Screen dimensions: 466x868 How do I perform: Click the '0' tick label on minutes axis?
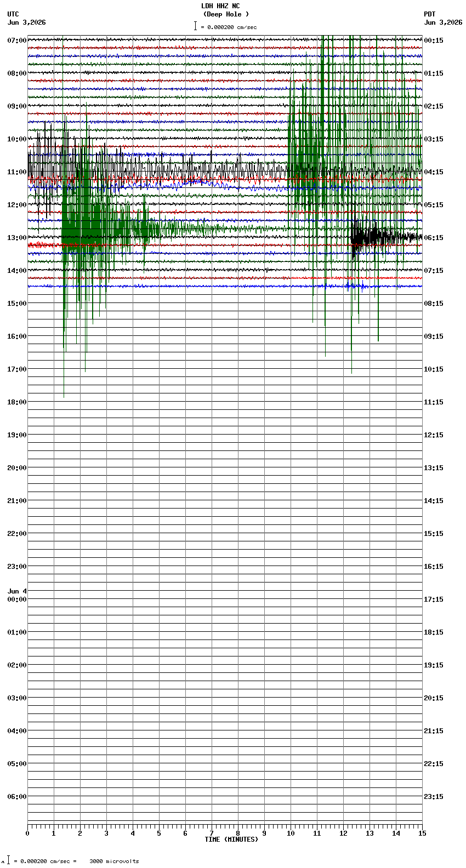(27, 833)
